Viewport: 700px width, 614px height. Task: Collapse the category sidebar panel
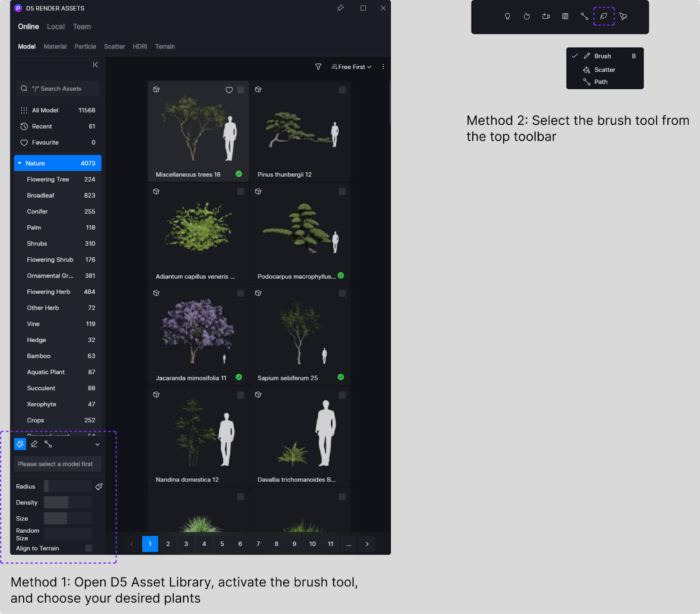tap(95, 65)
